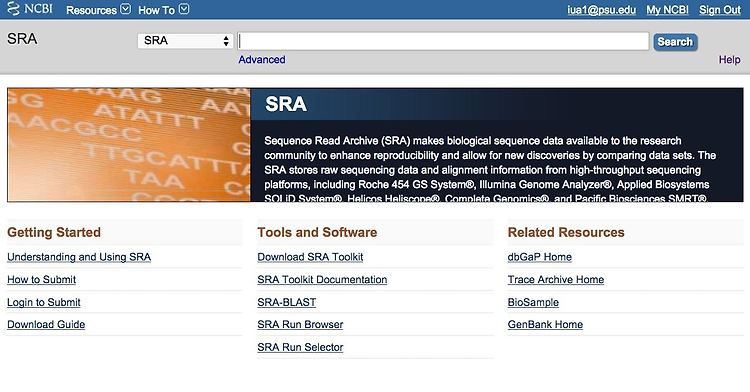This screenshot has height=392, width=750.
Task: Open GenBank Home link
Action: pos(545,325)
